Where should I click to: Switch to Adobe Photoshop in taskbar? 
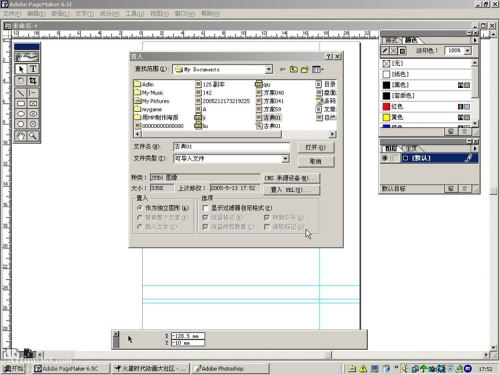click(230, 368)
